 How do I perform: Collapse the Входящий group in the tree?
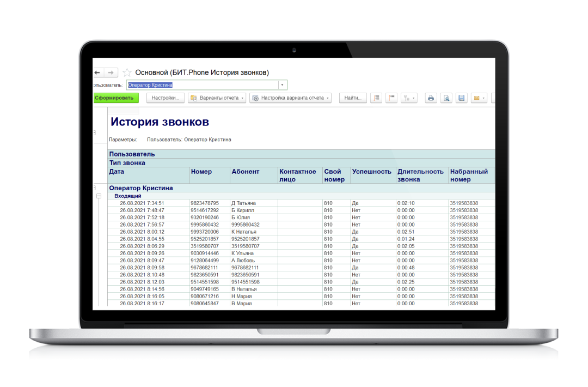pyautogui.click(x=99, y=196)
